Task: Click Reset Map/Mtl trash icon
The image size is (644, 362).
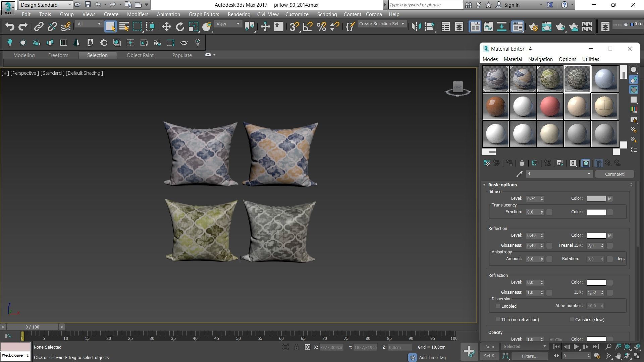Action: coord(522,163)
